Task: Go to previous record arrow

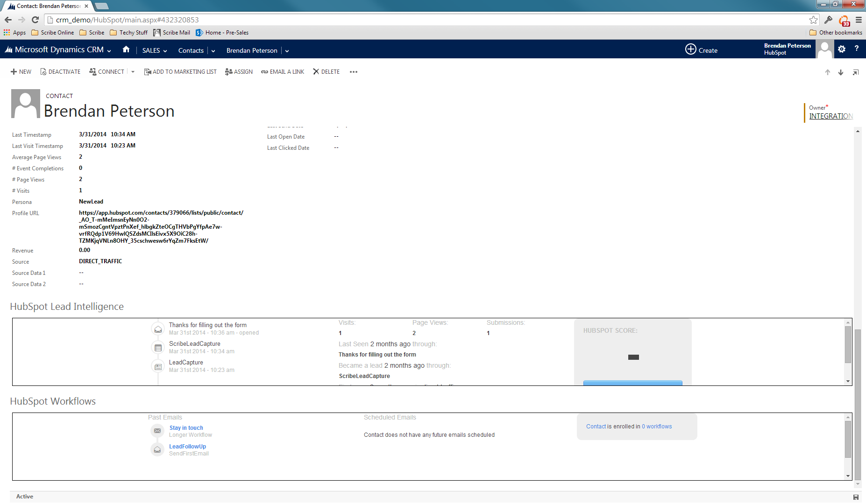Action: click(x=828, y=72)
